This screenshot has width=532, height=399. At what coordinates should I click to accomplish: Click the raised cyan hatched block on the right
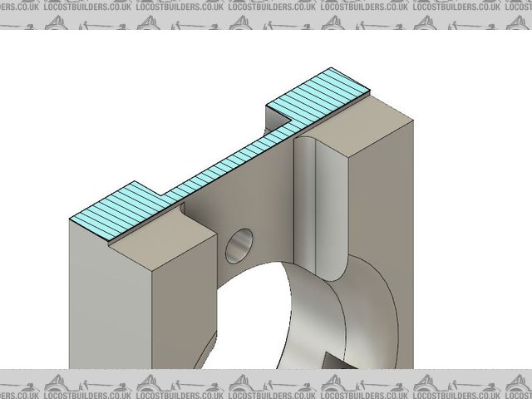click(x=320, y=93)
